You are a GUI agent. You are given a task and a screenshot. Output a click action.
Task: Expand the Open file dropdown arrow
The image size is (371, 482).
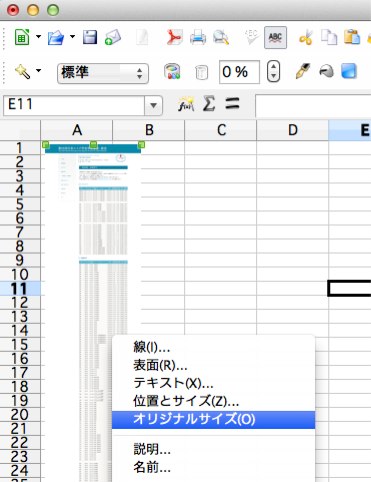point(72,36)
